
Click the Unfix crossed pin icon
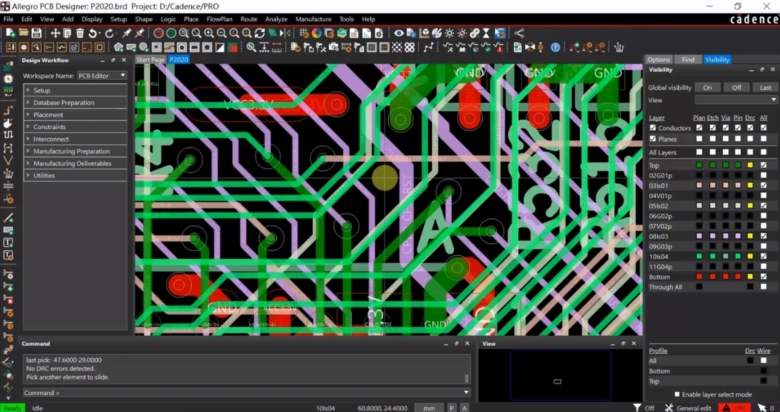click(x=140, y=33)
